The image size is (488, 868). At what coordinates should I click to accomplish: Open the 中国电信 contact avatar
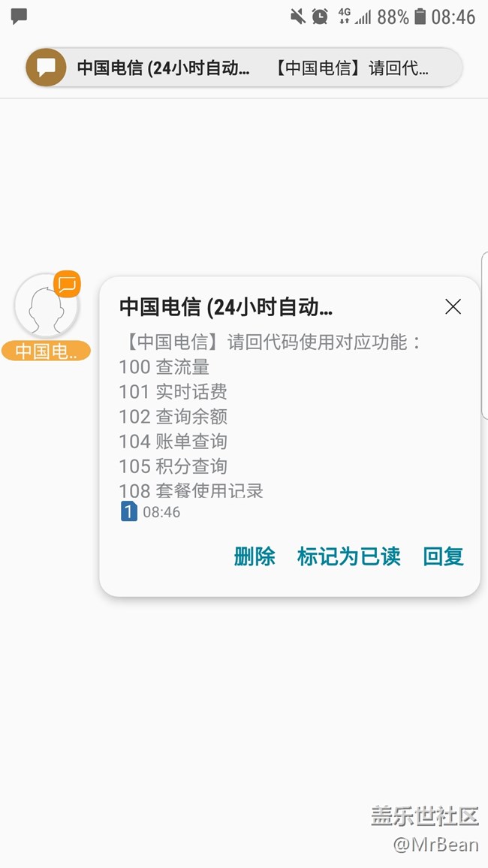pyautogui.click(x=45, y=306)
